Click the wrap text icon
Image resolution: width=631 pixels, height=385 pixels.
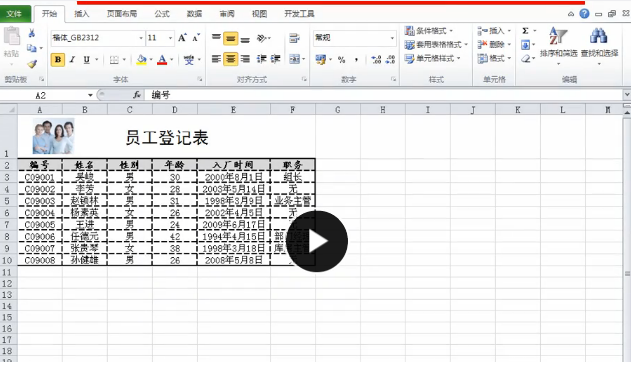click(295, 38)
